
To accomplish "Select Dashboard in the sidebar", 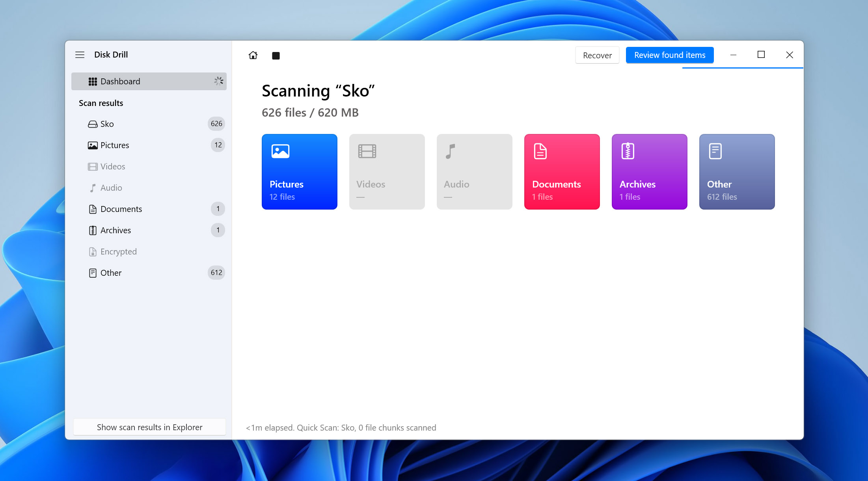I will 149,81.
